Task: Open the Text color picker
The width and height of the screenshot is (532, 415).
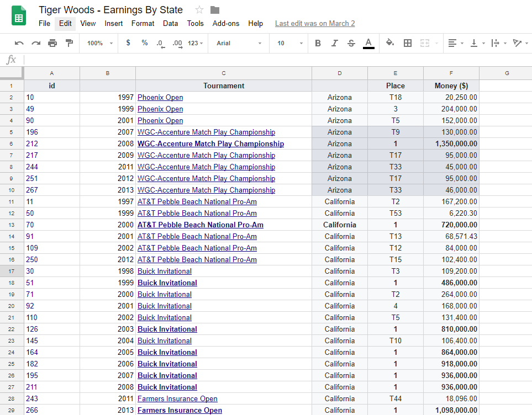Action: click(368, 42)
